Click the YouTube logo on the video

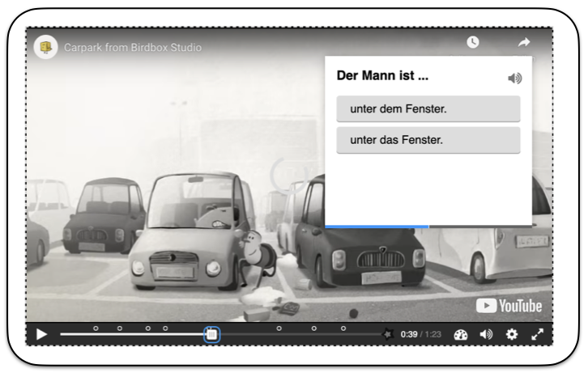click(x=509, y=305)
